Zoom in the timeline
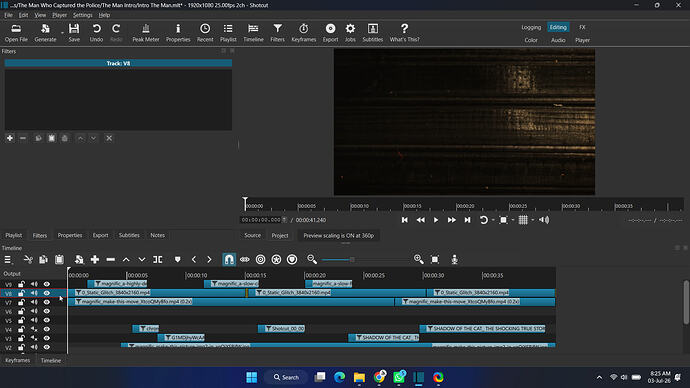690x388 pixels. pyautogui.click(x=418, y=260)
